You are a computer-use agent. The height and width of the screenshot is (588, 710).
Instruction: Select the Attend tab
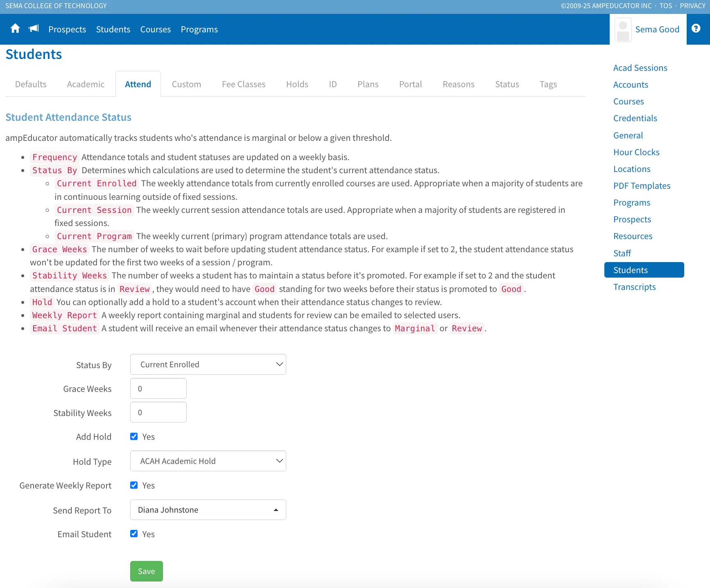(138, 84)
